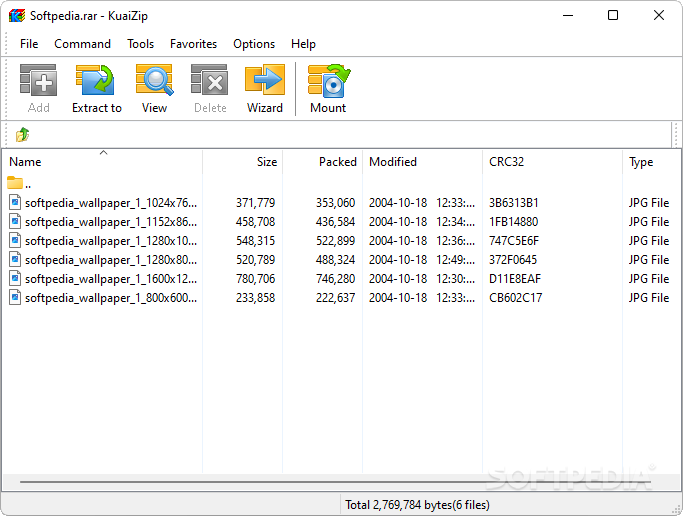The width and height of the screenshot is (683, 516).
Task: Click CRC32 value 747C5E6F
Action: click(x=514, y=241)
